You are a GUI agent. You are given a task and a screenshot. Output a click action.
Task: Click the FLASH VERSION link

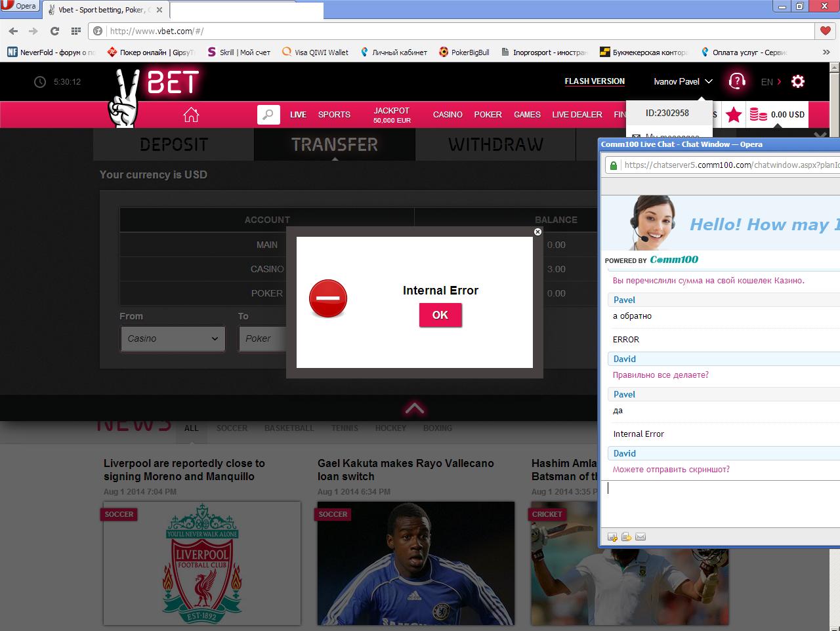click(x=595, y=81)
